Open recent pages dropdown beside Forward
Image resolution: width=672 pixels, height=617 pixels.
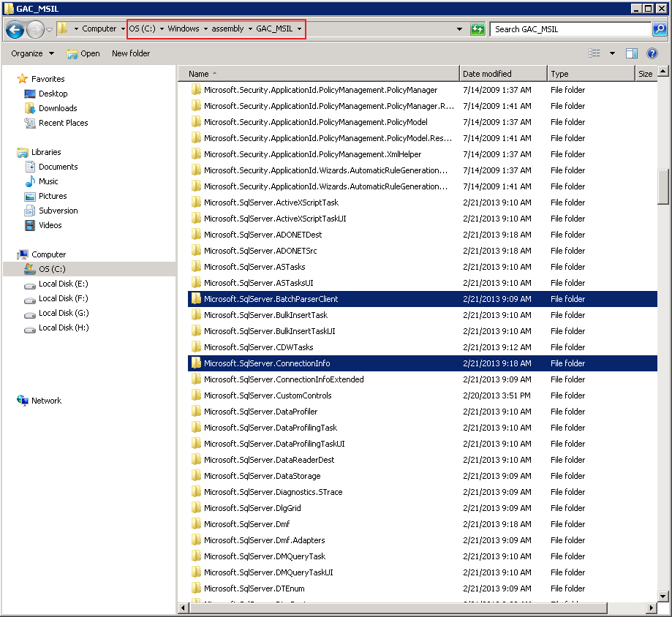click(x=49, y=29)
